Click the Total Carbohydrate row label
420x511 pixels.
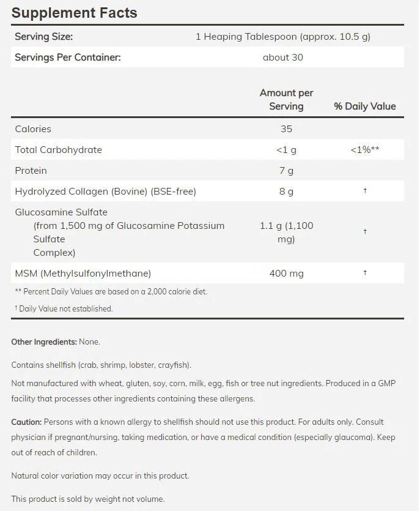click(x=58, y=150)
